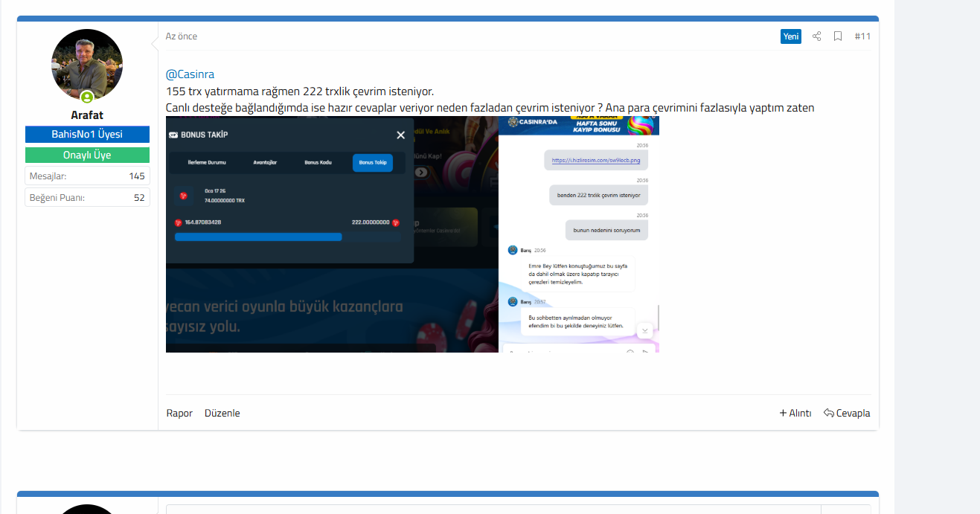Click the text '155 trx yatırmama rağmen 222 trxlik çevrim isteniyor.'

tap(300, 91)
